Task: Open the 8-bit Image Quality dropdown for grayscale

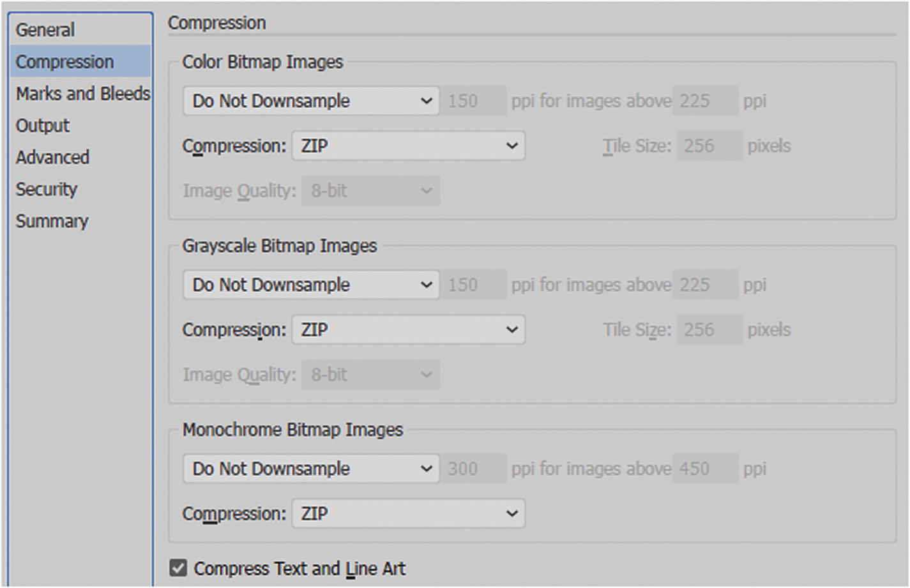Action: [370, 374]
